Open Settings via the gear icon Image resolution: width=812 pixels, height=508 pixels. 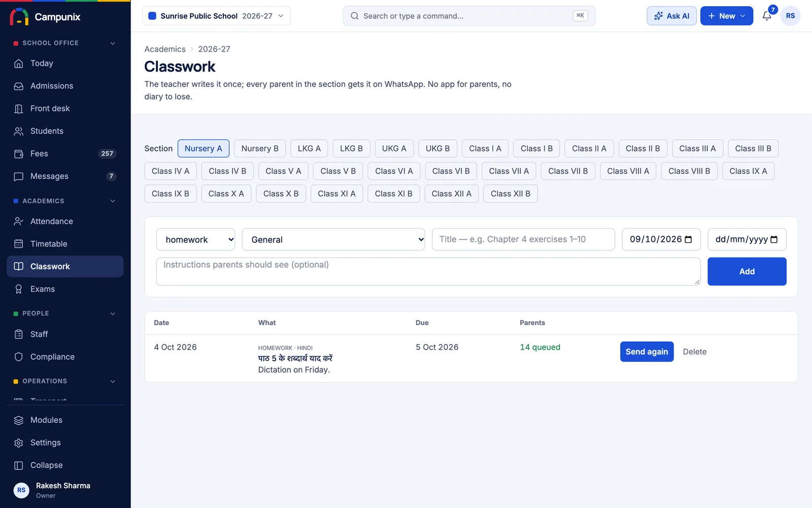pyautogui.click(x=19, y=442)
